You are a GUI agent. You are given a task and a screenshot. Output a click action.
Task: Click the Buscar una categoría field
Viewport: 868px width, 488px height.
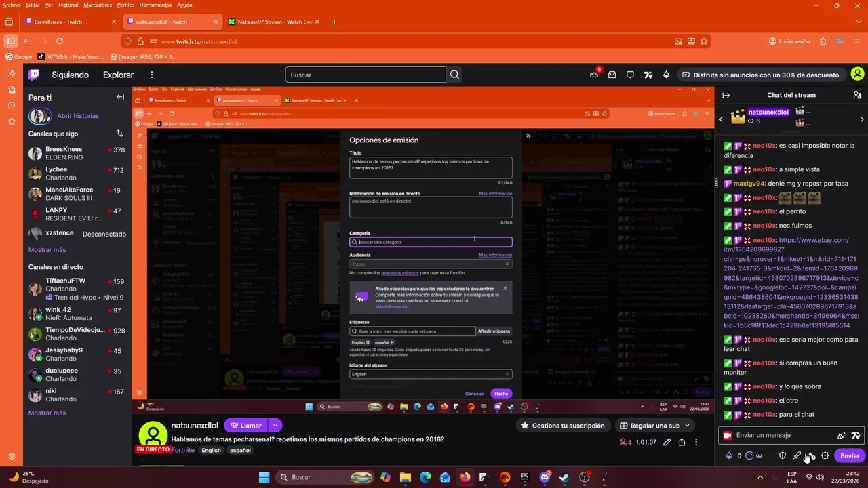pos(431,242)
